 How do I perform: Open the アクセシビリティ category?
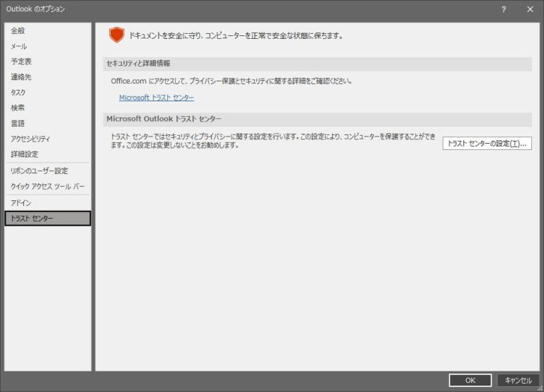click(x=48, y=139)
